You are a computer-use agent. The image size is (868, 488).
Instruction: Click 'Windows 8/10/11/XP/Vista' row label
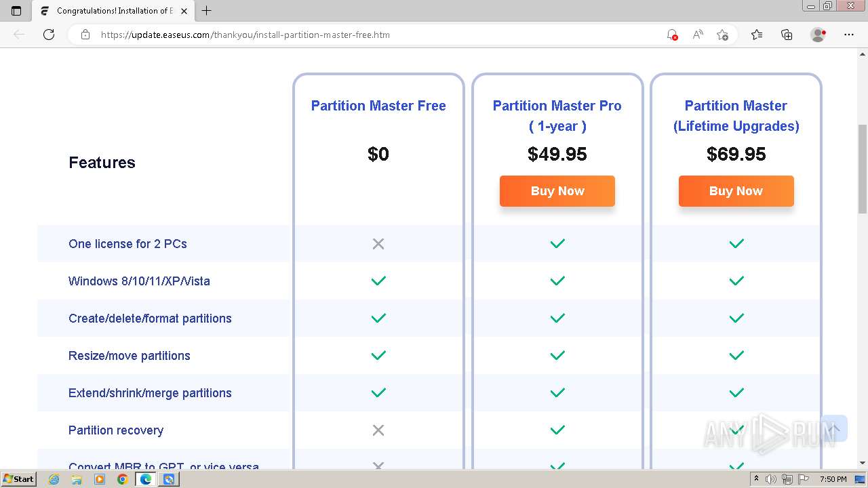click(x=139, y=281)
